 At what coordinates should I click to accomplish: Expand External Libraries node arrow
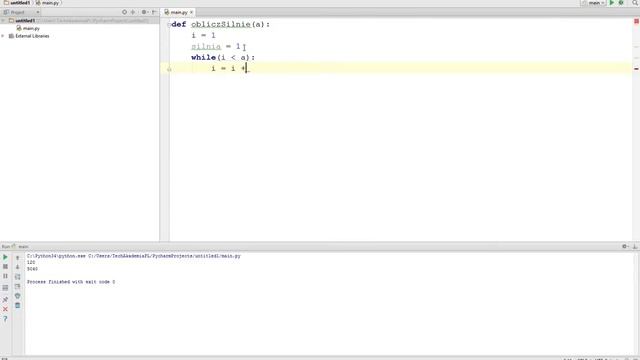pyautogui.click(x=3, y=36)
